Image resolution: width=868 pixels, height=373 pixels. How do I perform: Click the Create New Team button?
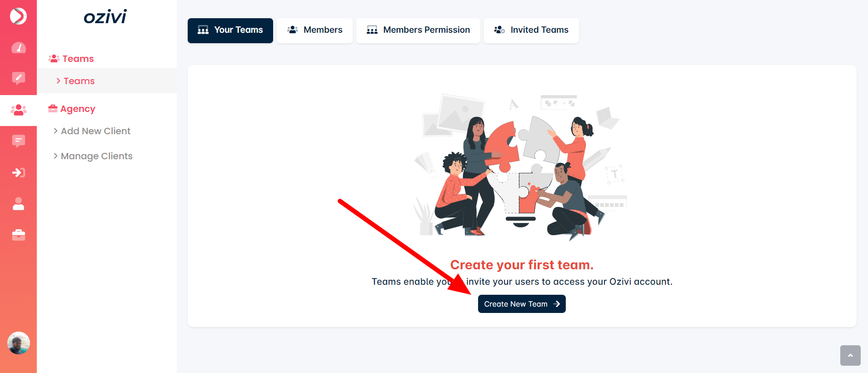click(522, 304)
